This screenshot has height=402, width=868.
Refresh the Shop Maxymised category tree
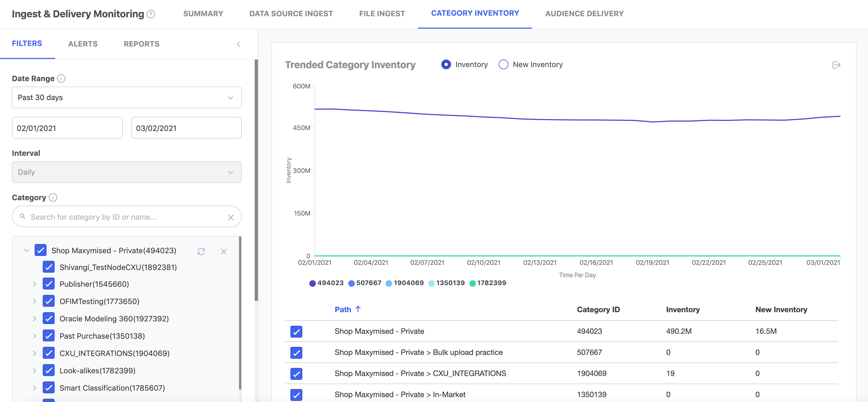click(201, 251)
